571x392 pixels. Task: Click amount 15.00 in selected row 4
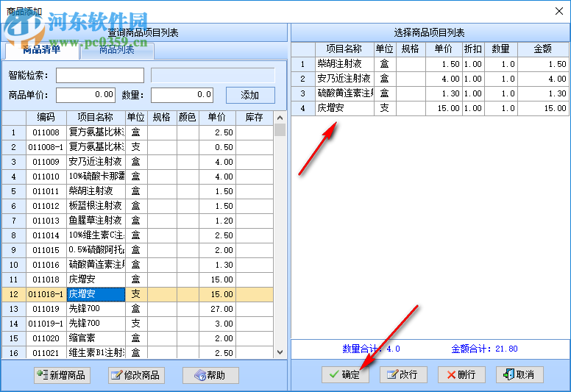(x=543, y=108)
